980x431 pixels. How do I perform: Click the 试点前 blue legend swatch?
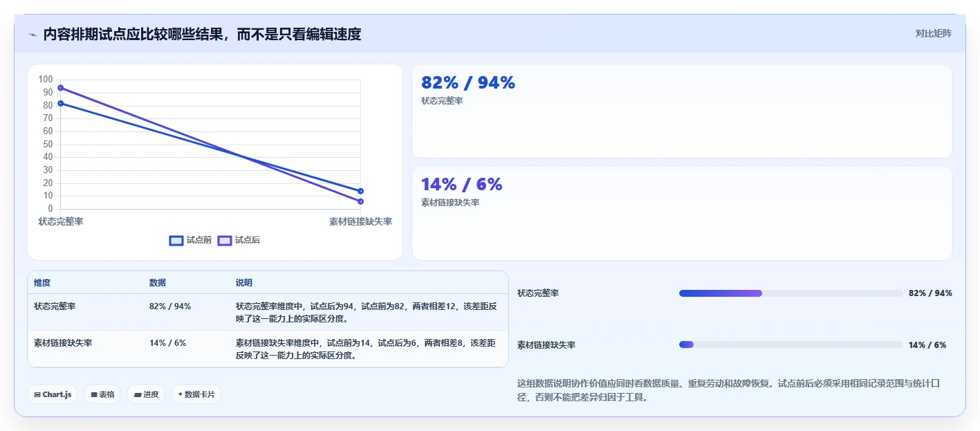point(176,240)
